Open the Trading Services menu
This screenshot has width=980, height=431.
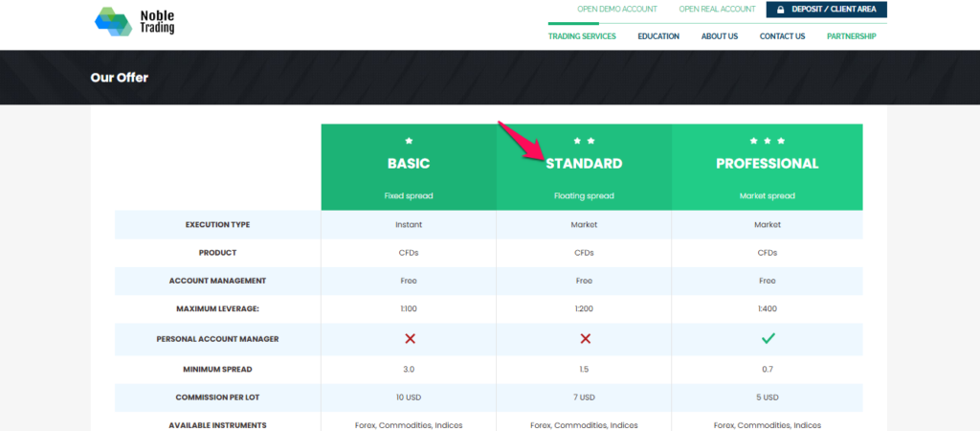582,36
